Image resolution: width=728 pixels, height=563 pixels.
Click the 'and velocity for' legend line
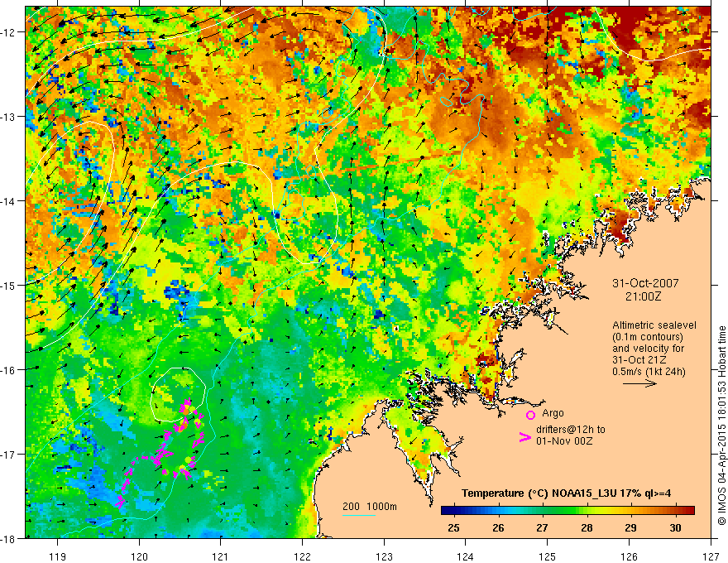tap(648, 349)
